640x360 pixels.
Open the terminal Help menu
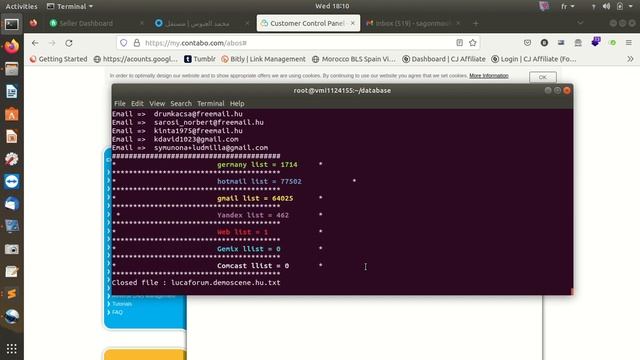point(237,104)
